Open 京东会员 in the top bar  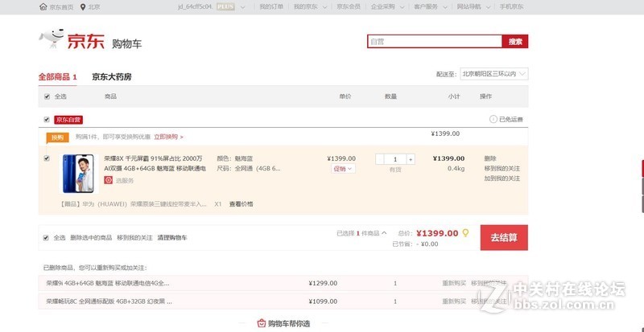point(349,7)
